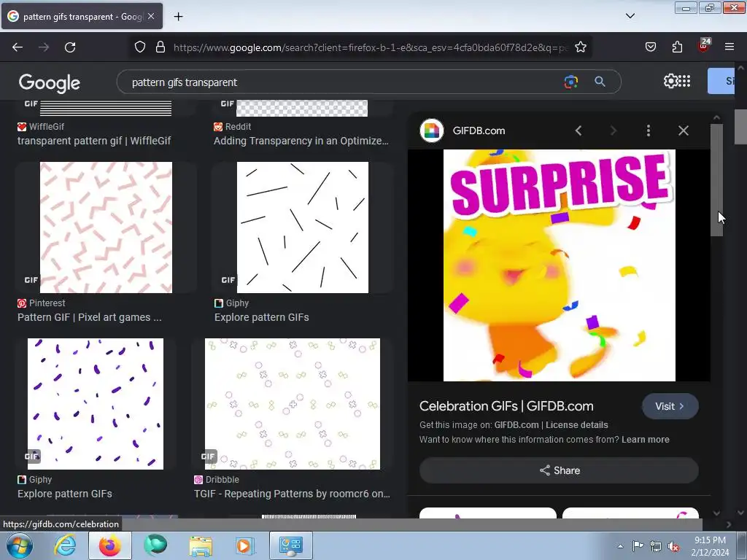Show hidden system tray icons arrow
This screenshot has height=560, width=747.
tap(620, 546)
